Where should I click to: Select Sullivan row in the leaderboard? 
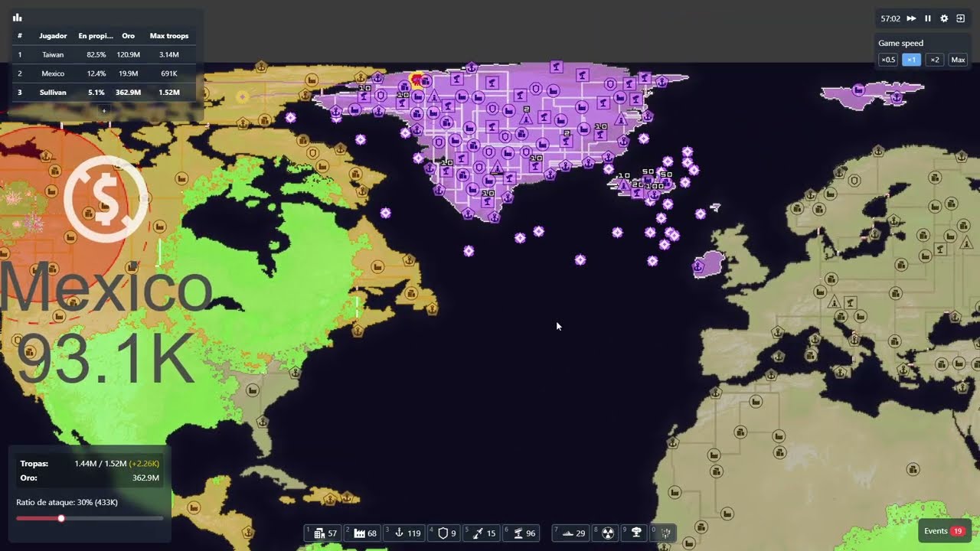pos(104,93)
